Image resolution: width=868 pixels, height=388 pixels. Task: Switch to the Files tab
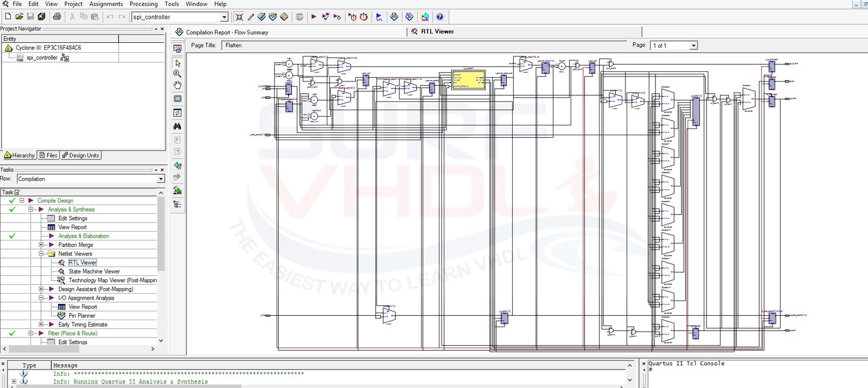tap(48, 155)
